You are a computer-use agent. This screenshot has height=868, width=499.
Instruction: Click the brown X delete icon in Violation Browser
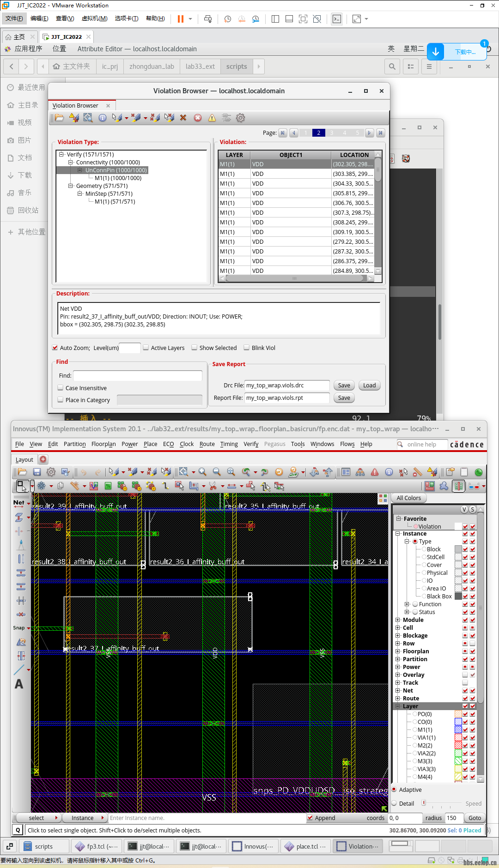[183, 118]
